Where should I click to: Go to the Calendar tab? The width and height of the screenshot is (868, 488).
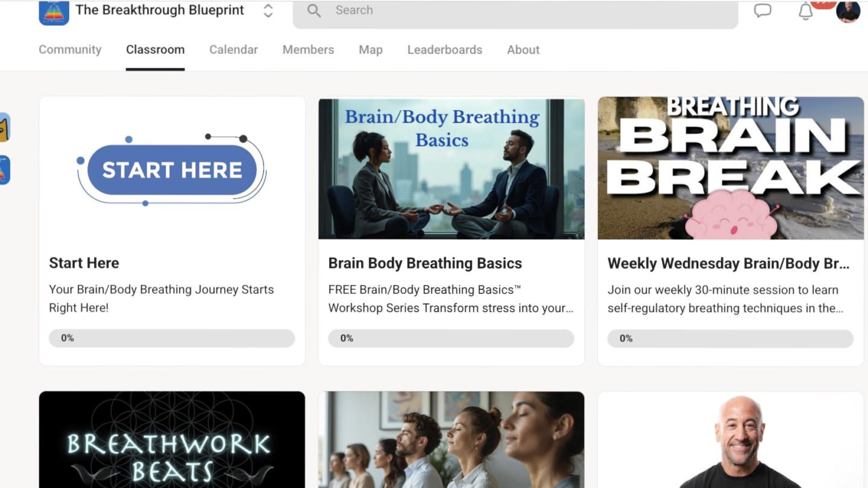tap(233, 50)
